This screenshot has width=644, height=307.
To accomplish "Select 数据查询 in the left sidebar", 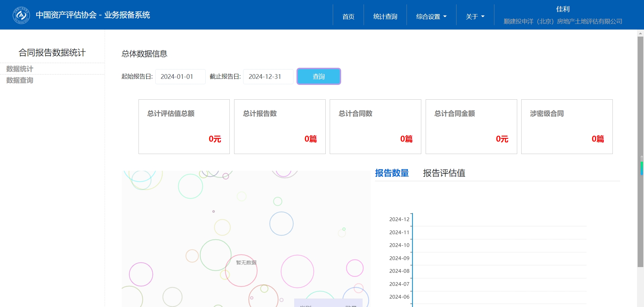I will [x=20, y=80].
